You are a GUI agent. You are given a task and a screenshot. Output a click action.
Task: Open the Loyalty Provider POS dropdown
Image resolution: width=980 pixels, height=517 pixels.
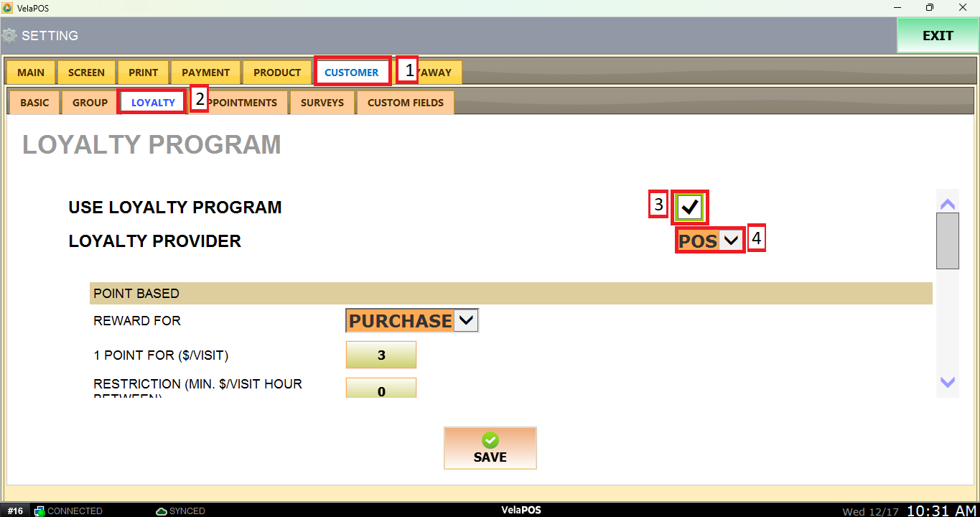(x=709, y=241)
